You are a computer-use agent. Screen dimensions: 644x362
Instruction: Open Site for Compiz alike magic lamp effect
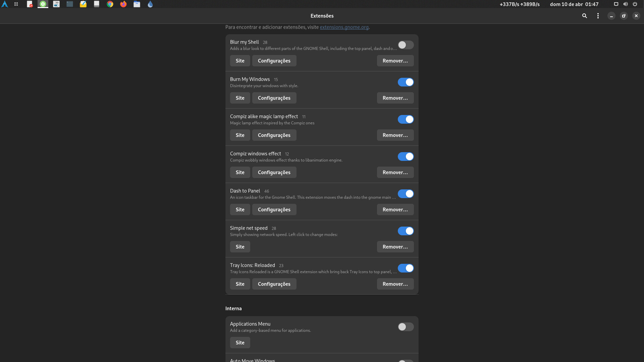coord(240,135)
